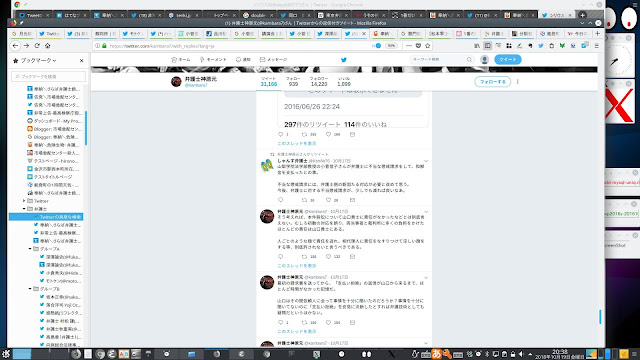The width and height of the screenshot is (640, 360).
Task: Retweet the しゃんて弁護士 tweet
Action: click(x=304, y=200)
